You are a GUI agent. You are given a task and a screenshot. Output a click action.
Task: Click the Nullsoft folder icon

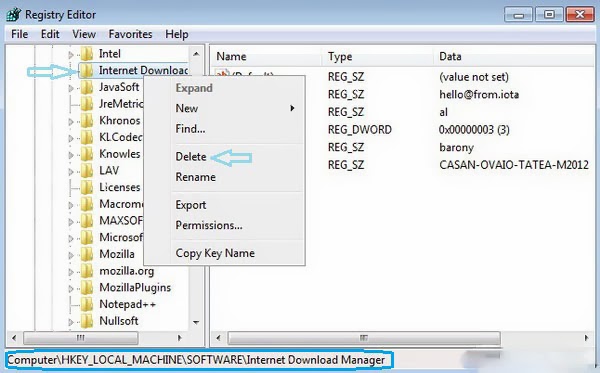coord(87,321)
